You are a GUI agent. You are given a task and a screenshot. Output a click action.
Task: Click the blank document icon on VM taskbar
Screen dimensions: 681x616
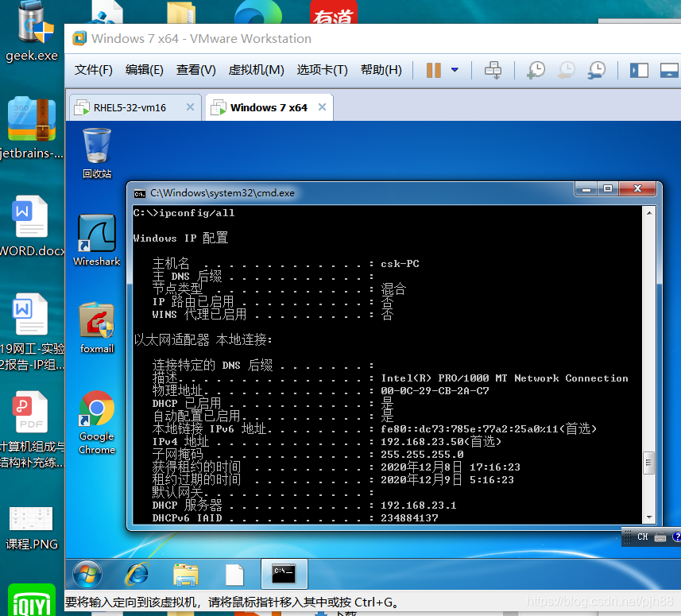click(234, 575)
